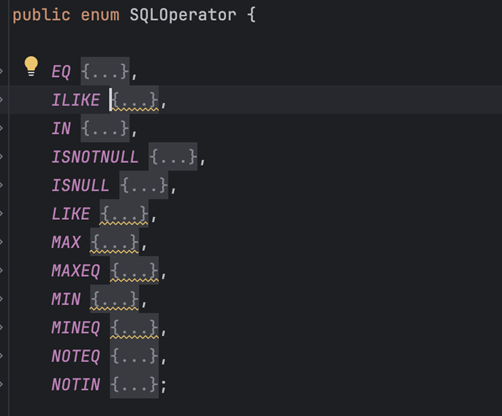The width and height of the screenshot is (502, 416).
Task: Open the folded MAX body
Action: click(x=114, y=242)
